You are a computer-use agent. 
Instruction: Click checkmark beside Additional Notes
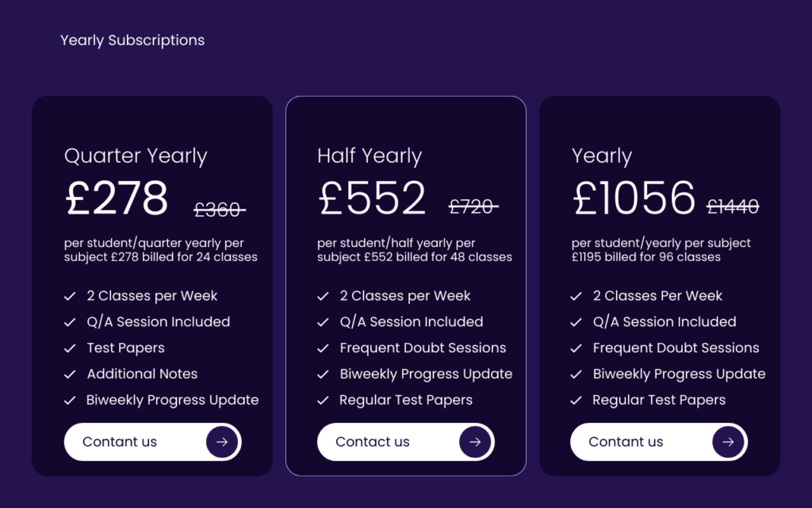[x=70, y=375]
